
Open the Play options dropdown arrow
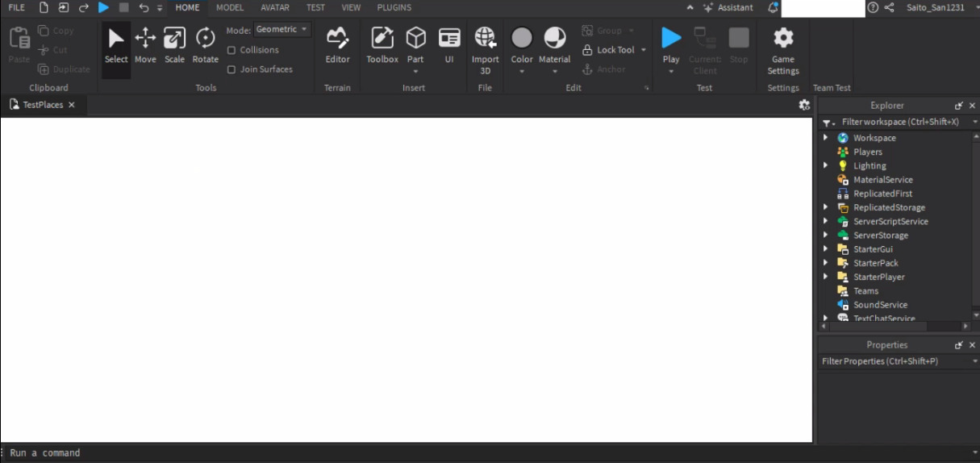[x=671, y=72]
